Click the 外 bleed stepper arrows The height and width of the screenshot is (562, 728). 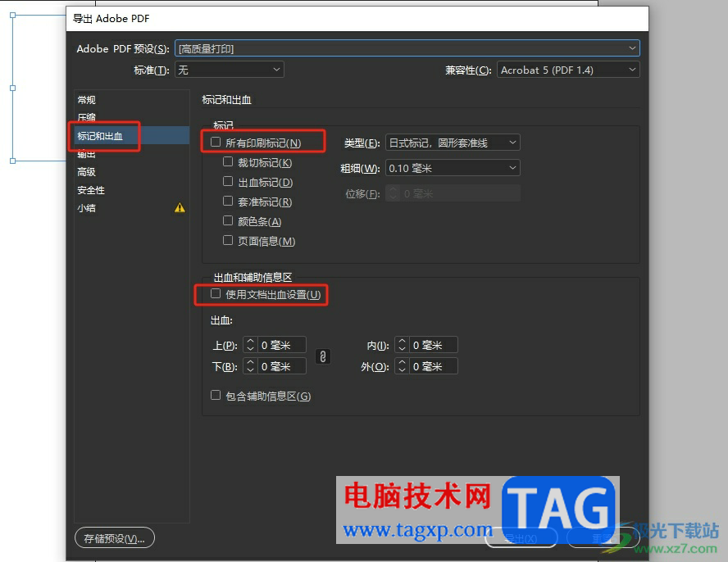pos(402,366)
